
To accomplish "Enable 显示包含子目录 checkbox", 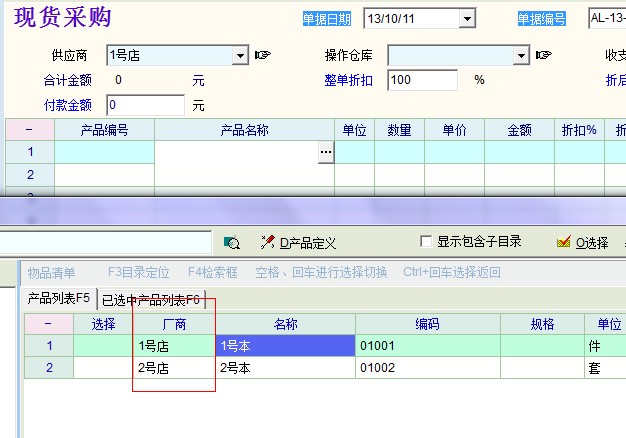I will 427,242.
